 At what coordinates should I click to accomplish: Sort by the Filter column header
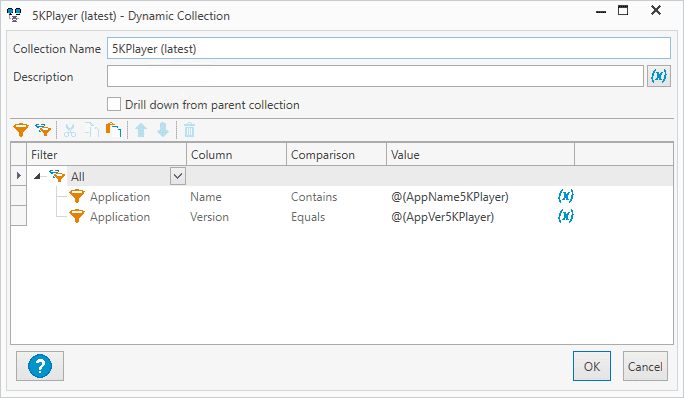106,154
